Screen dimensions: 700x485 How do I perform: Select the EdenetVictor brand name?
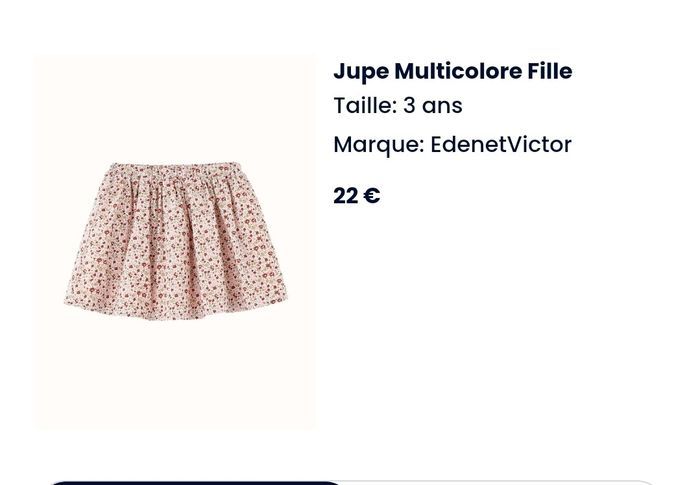click(x=500, y=144)
